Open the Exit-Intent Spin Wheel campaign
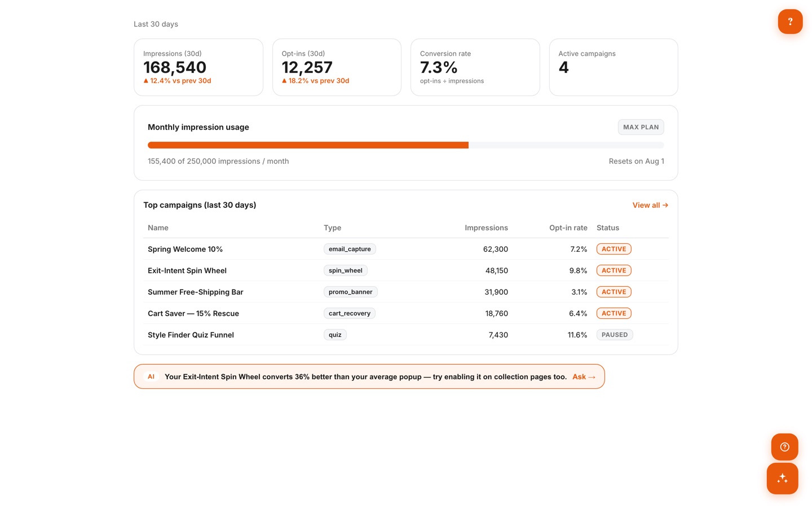This screenshot has height=508, width=812. (x=187, y=270)
